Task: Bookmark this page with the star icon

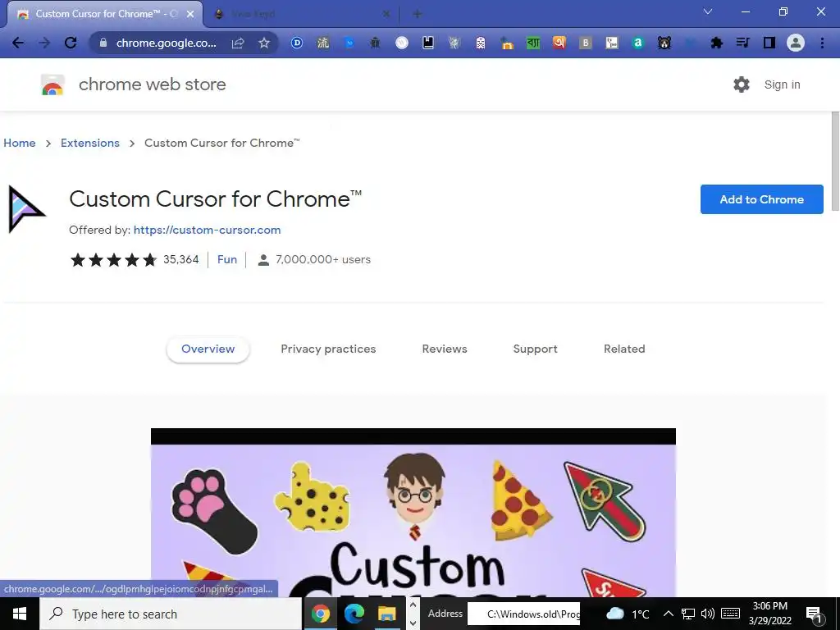Action: pos(264,43)
